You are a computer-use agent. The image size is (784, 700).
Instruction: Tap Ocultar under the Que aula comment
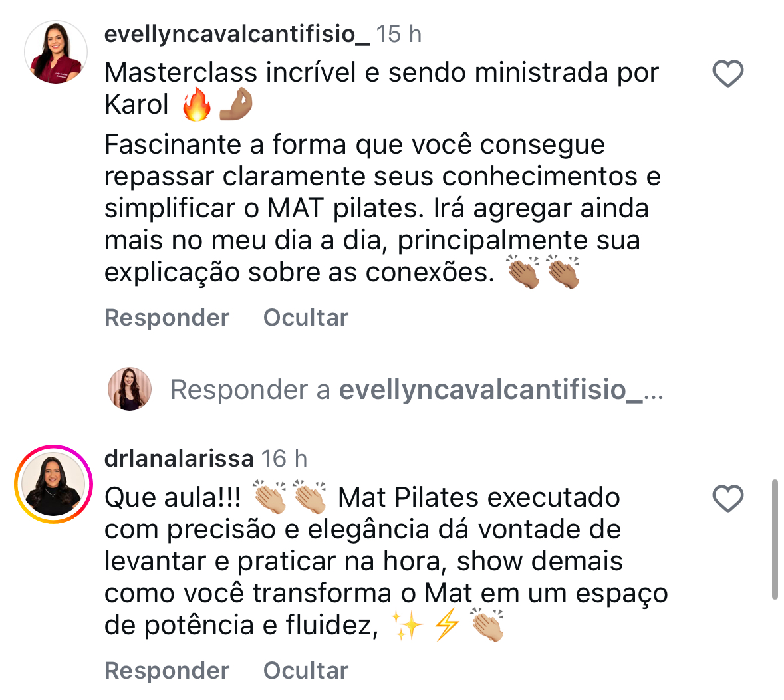coord(306,671)
